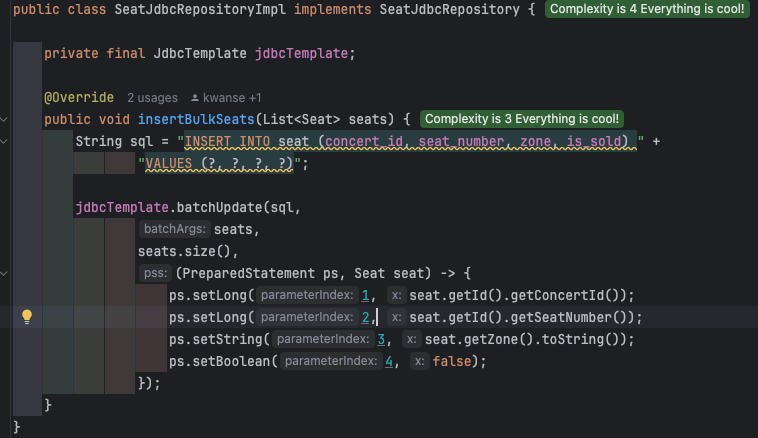Viewport: 758px width, 438px height.
Task: Click the pss parameter hint label
Action: (x=156, y=273)
